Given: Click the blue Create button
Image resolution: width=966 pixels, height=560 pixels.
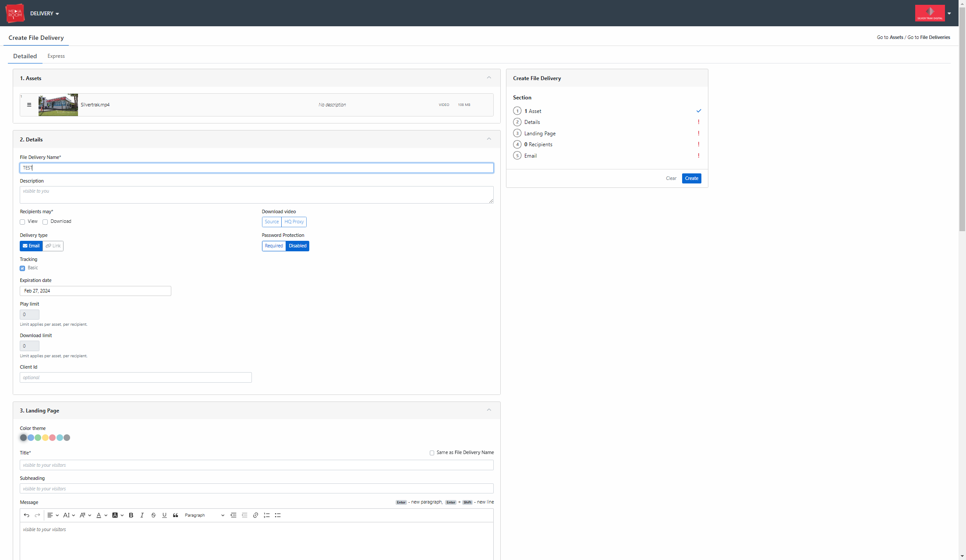Looking at the screenshot, I should [691, 178].
